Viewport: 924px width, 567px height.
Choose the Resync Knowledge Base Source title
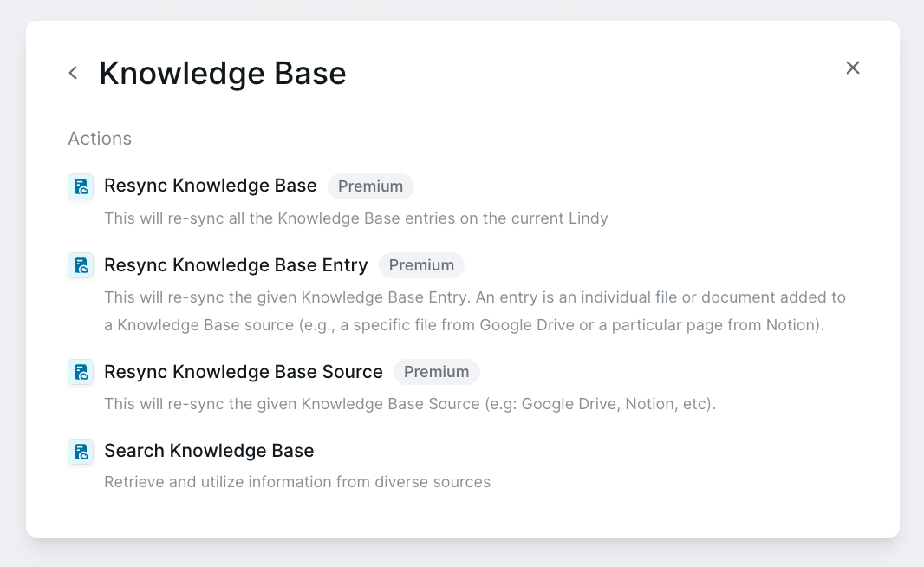click(244, 372)
